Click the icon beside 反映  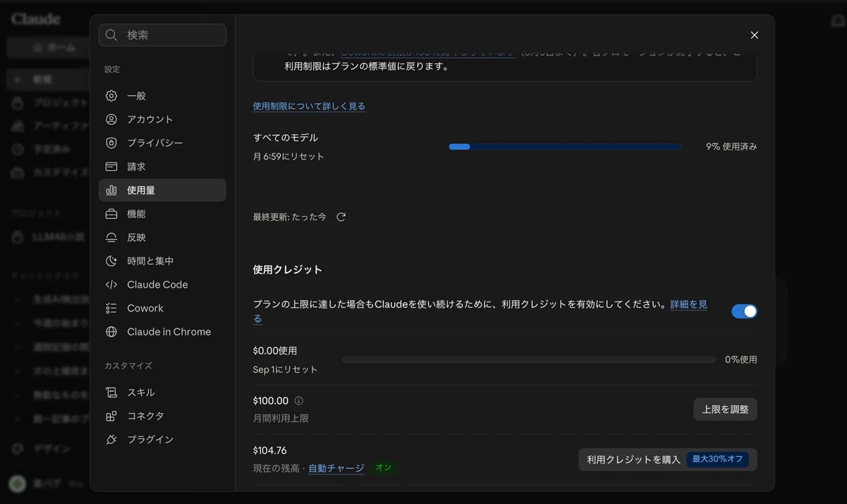coord(112,238)
